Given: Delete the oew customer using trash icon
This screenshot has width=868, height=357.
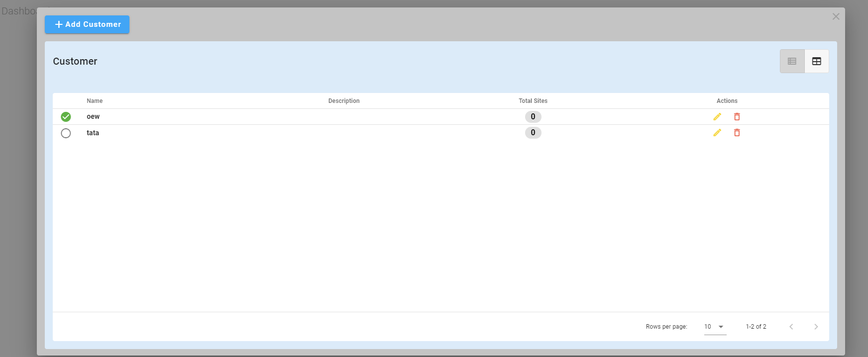Looking at the screenshot, I should tap(737, 117).
